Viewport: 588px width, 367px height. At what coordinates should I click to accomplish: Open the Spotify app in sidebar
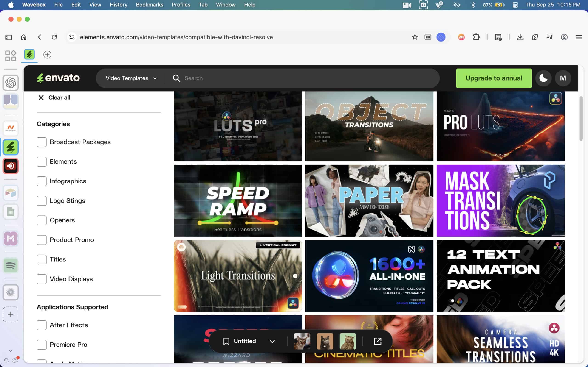10,266
